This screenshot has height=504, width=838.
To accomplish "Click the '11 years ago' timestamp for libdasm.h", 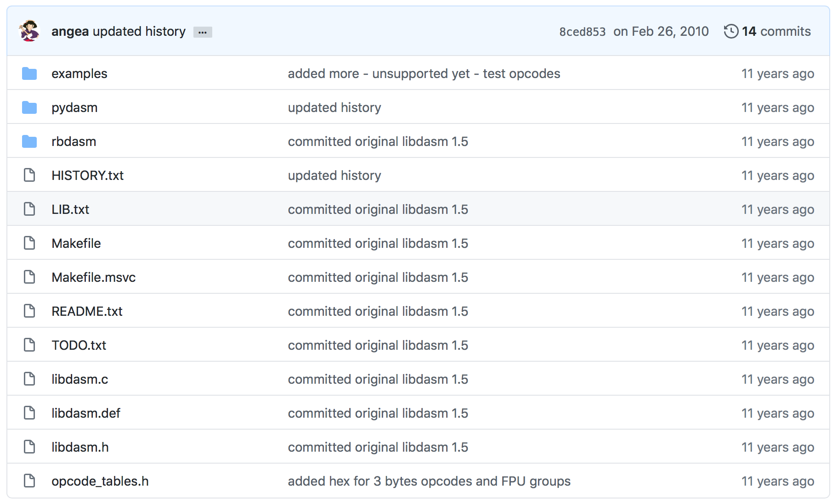I will (x=777, y=447).
